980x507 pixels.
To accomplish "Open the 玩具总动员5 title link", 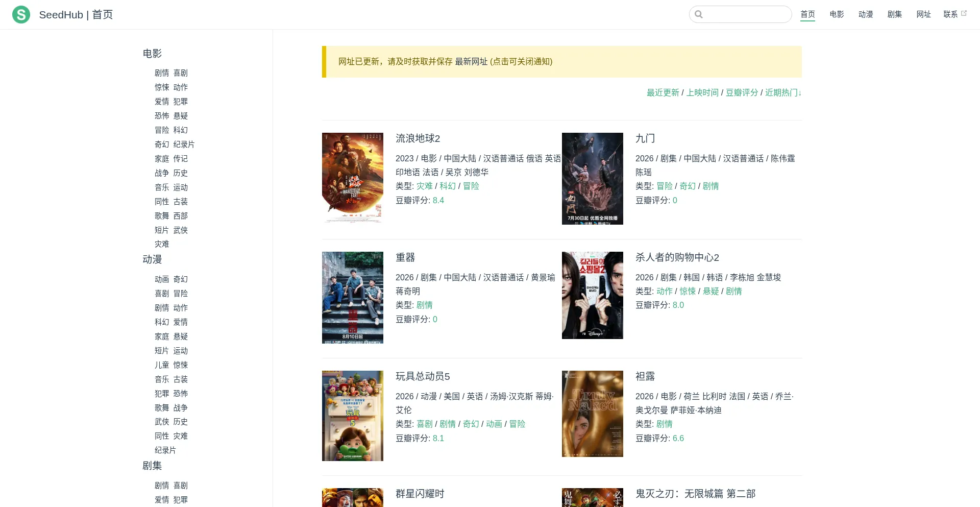I will [423, 376].
